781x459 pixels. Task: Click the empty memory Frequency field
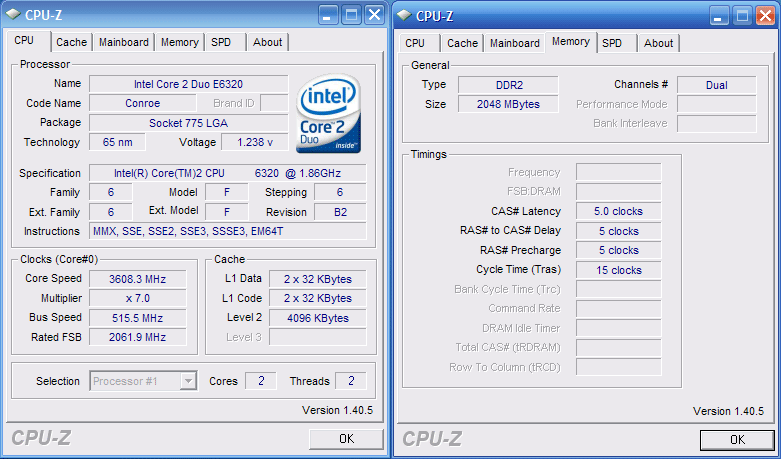(619, 172)
